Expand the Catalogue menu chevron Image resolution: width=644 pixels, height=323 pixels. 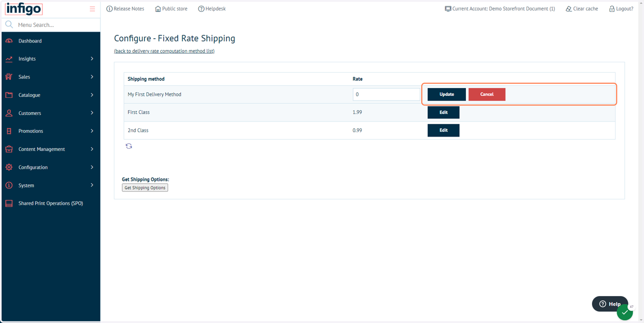[x=92, y=95]
